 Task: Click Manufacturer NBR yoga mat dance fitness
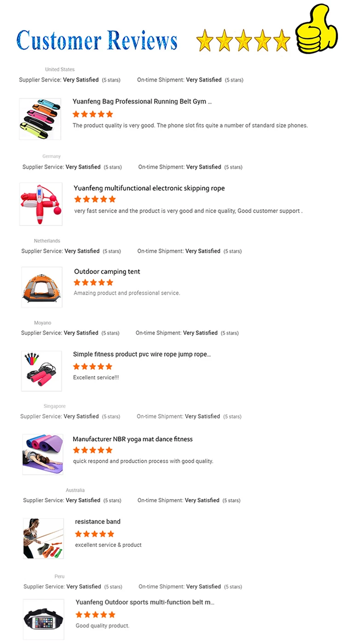tap(132, 439)
